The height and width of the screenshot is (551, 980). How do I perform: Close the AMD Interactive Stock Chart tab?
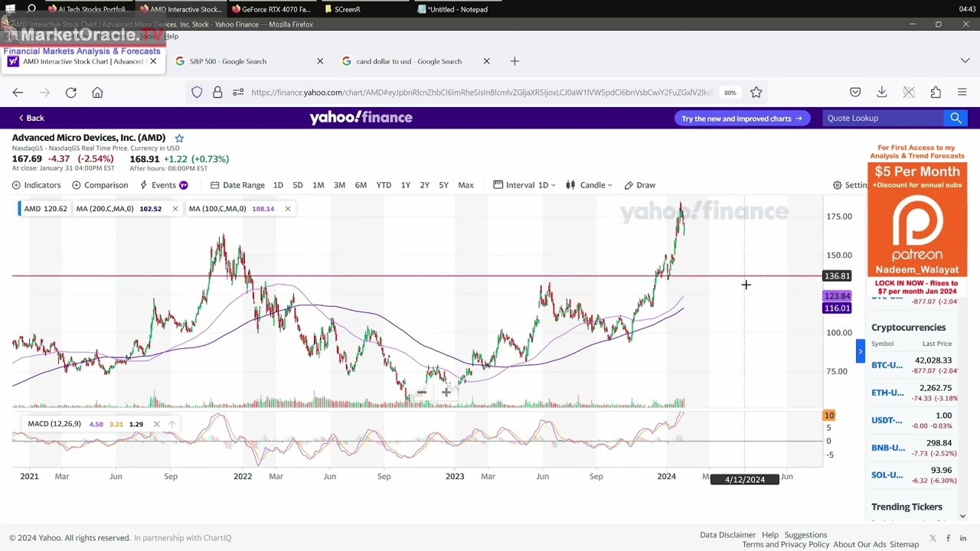[x=153, y=61]
